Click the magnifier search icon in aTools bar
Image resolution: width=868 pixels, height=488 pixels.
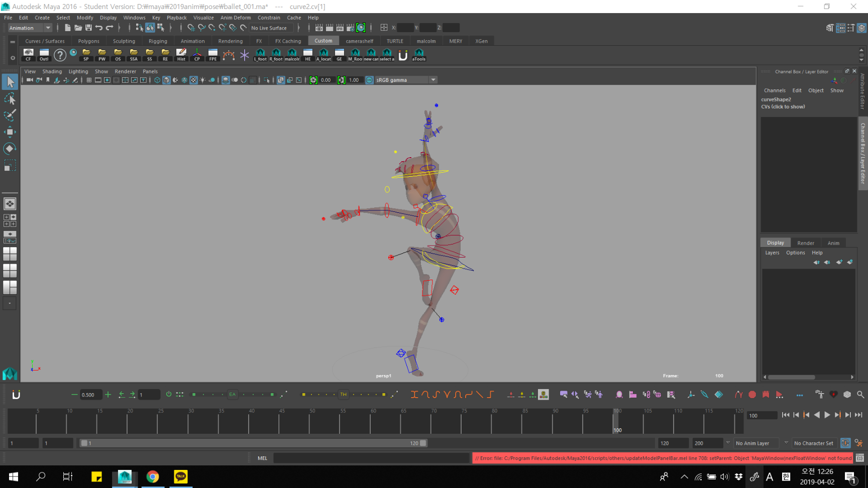coord(860,395)
